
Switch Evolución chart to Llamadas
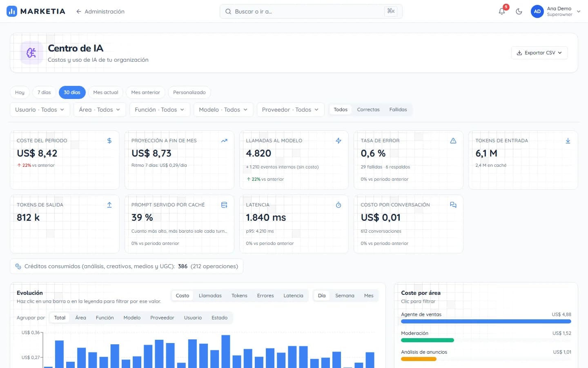coord(210,296)
